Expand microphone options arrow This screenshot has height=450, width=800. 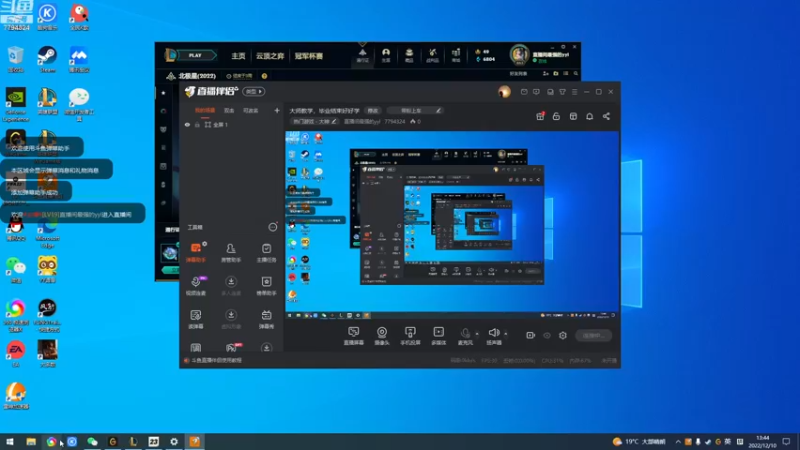477,334
